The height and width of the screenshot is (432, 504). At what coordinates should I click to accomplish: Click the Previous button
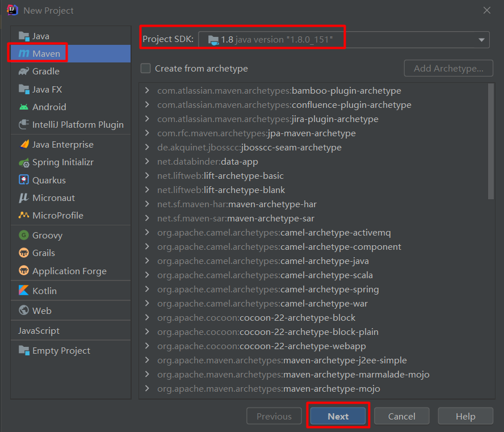[274, 416]
